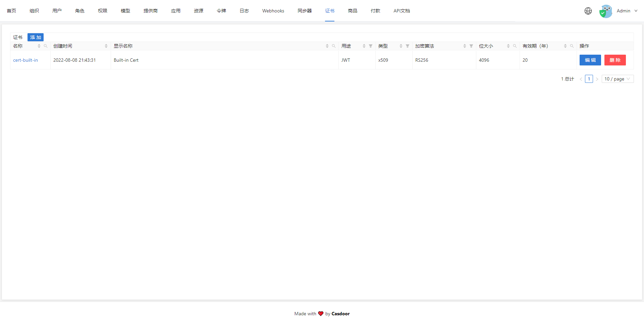Click the search icon on the 位大小 column

point(515,46)
